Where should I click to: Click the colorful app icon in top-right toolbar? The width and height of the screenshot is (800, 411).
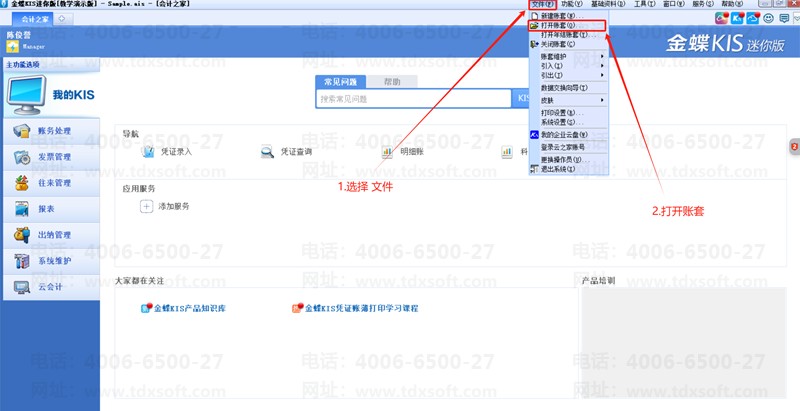click(721, 18)
